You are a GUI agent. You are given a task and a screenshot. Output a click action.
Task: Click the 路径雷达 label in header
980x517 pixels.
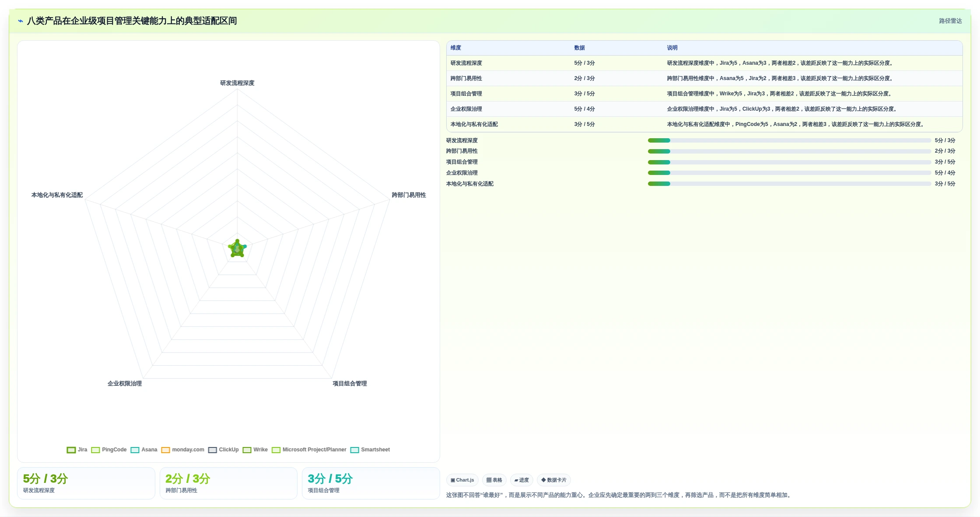click(950, 21)
